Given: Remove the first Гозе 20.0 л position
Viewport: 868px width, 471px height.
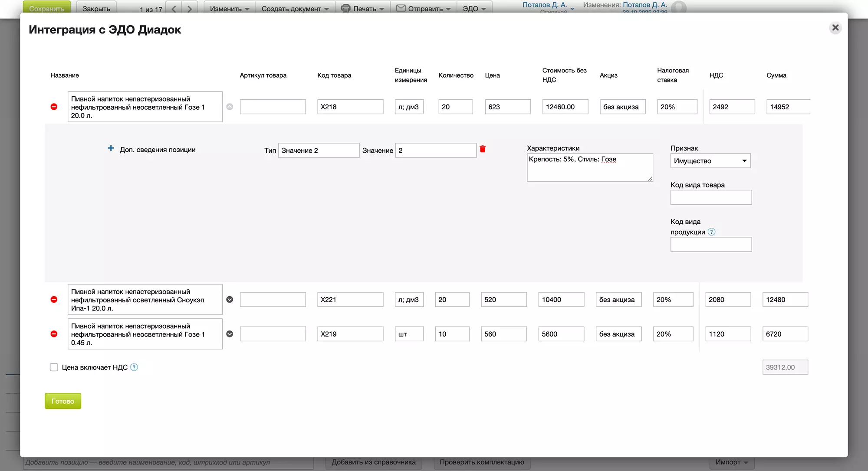Looking at the screenshot, I should [54, 107].
